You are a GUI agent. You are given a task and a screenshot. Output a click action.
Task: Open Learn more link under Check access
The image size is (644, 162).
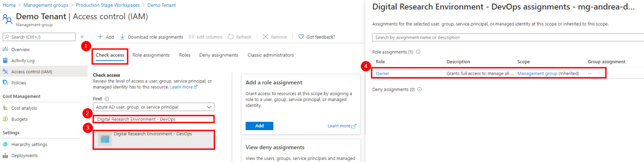tap(184, 87)
